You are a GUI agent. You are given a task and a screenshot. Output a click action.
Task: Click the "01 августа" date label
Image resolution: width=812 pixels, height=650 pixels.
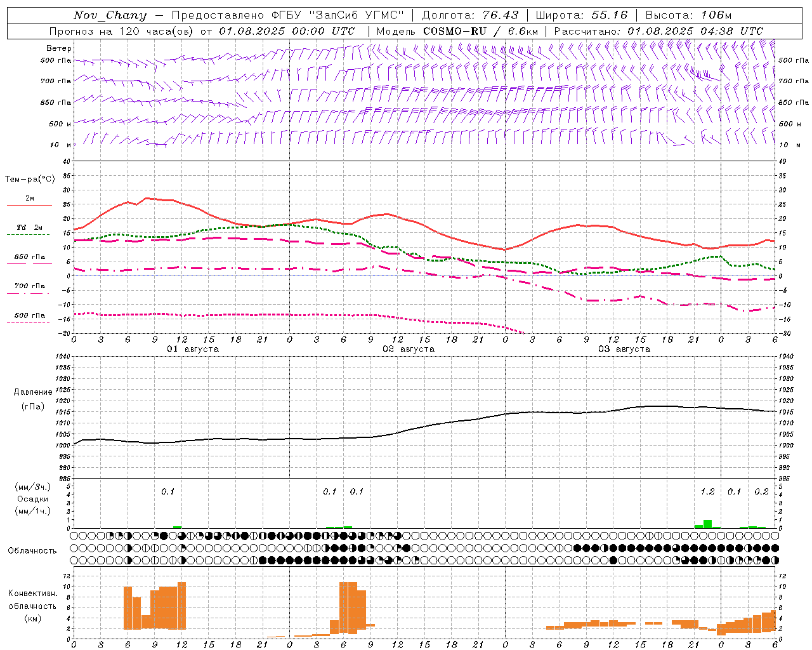pyautogui.click(x=193, y=349)
